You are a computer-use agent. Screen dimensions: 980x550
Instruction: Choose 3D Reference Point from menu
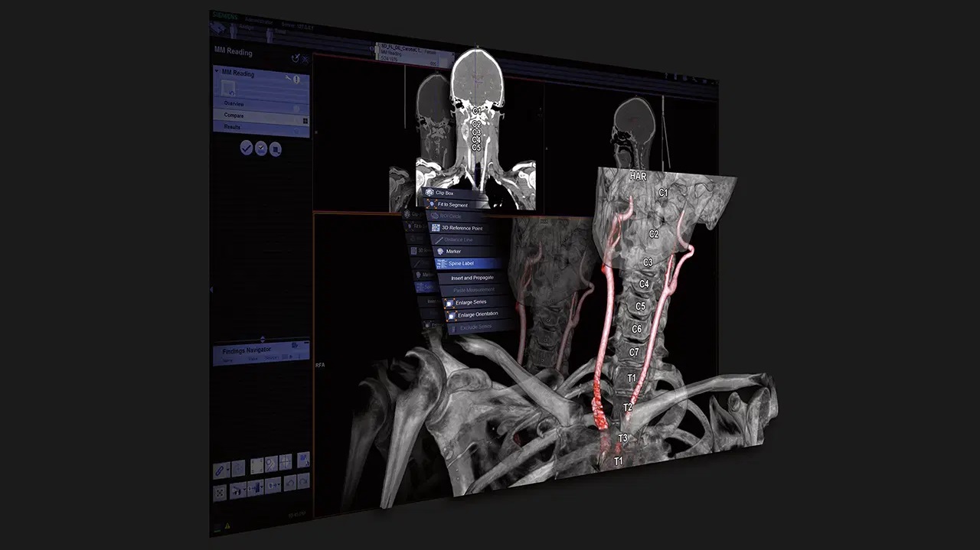pyautogui.click(x=462, y=228)
